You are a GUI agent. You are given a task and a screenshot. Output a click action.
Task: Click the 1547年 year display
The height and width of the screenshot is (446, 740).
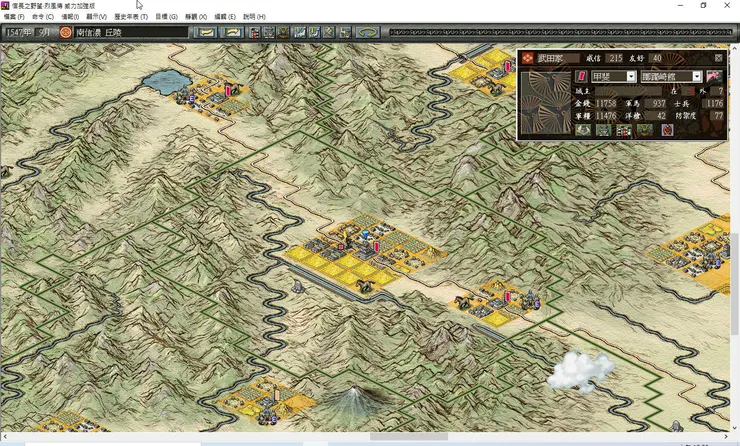tap(18, 32)
